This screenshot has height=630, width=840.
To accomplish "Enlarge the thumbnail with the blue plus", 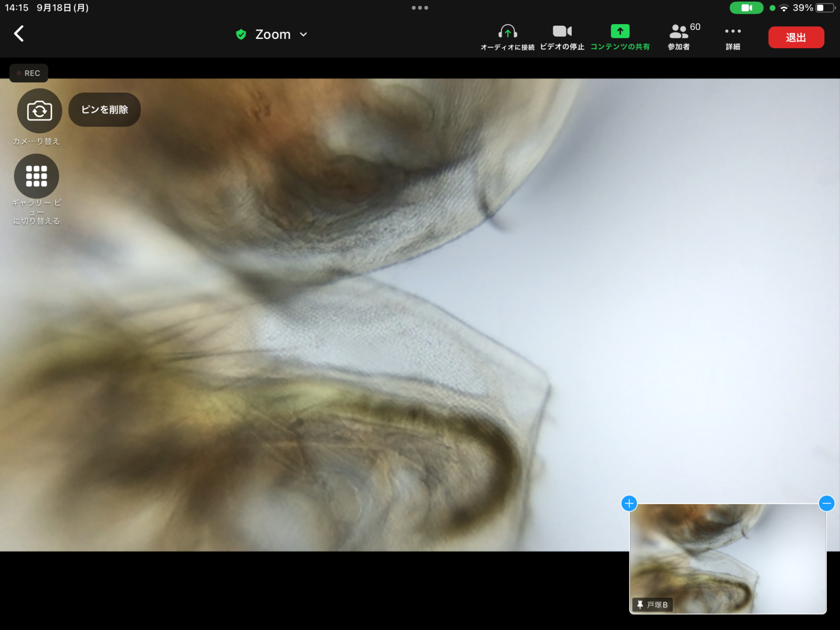I will [629, 503].
